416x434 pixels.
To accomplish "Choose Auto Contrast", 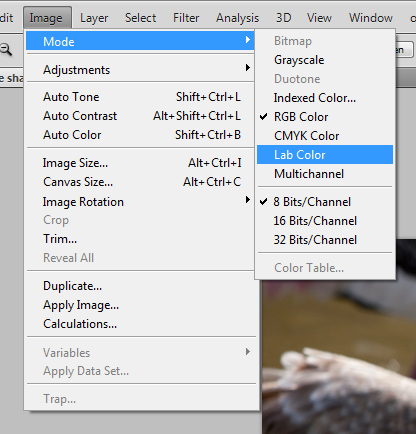I will tap(140, 116).
